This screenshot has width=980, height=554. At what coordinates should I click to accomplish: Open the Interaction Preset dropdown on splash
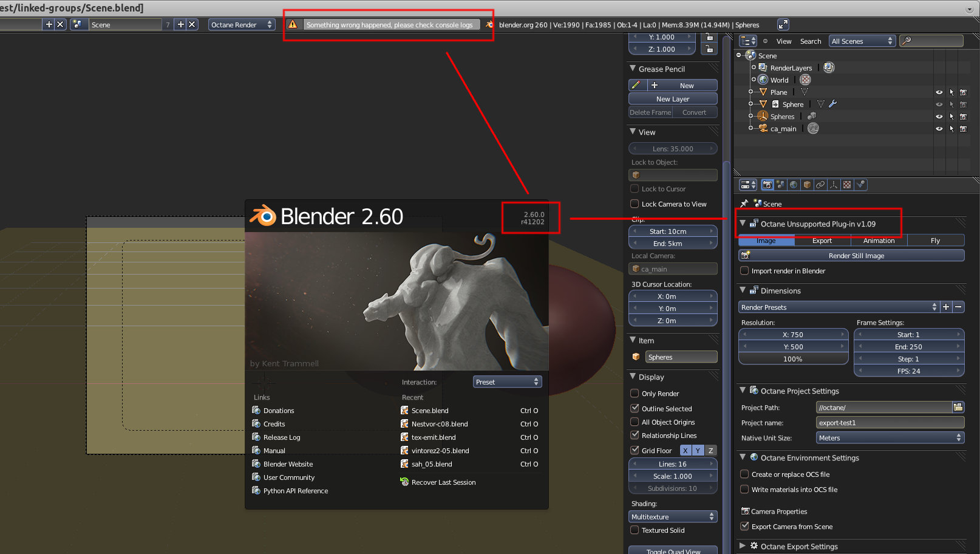click(x=507, y=381)
